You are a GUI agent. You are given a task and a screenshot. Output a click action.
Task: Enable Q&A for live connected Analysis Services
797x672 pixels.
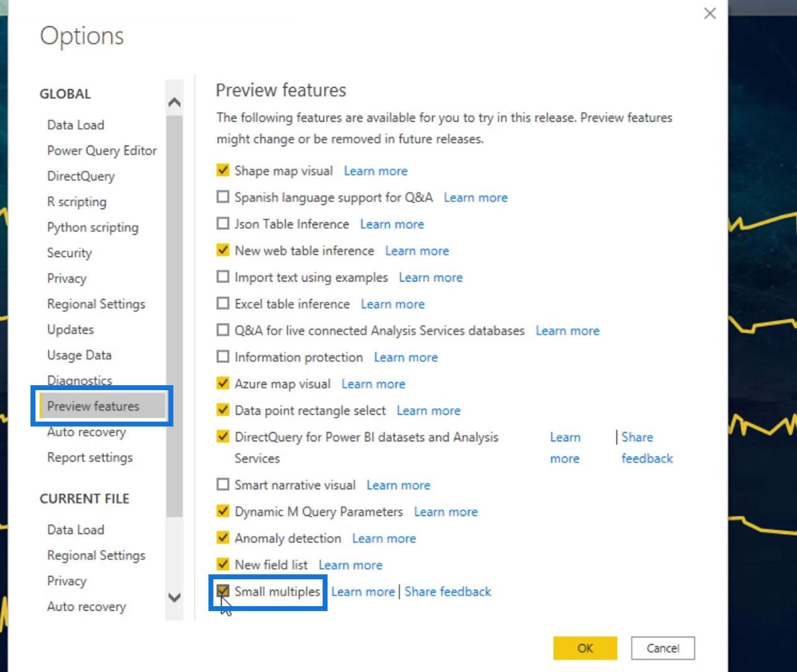pyautogui.click(x=222, y=330)
